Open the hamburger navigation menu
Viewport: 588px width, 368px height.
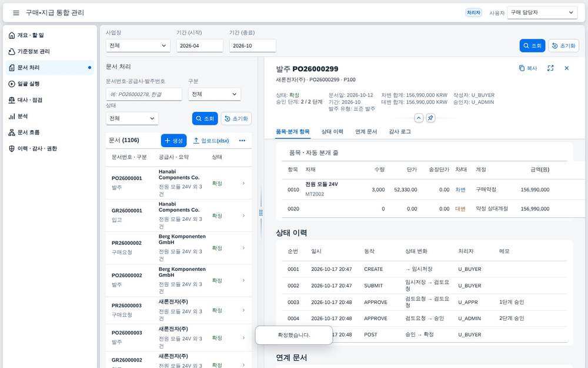pyautogui.click(x=16, y=13)
